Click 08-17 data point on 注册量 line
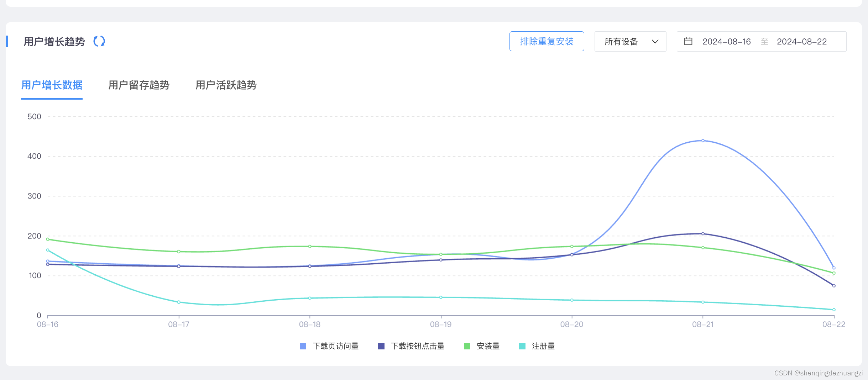 179,302
